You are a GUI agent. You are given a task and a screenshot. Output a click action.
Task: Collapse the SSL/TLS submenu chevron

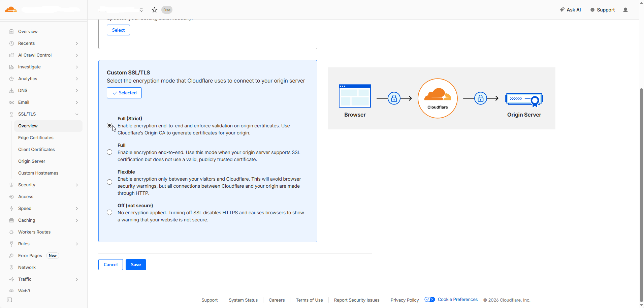tap(77, 114)
